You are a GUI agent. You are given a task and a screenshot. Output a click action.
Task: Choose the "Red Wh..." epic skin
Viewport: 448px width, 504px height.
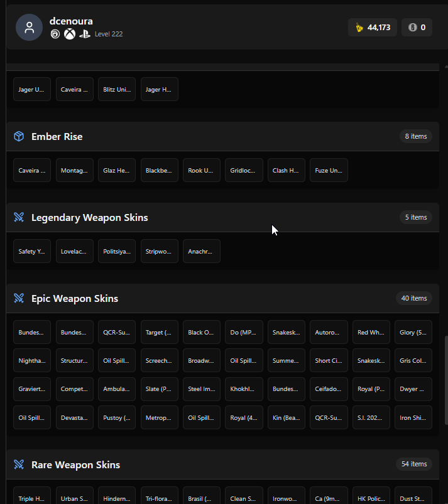click(371, 333)
